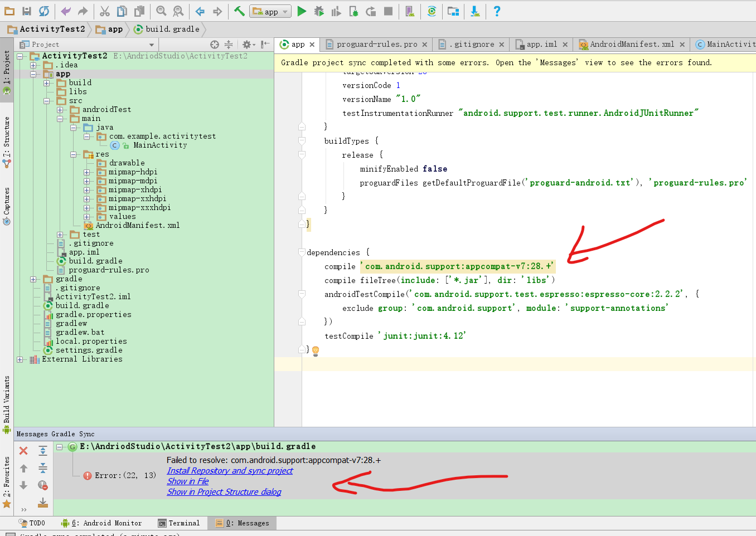The height and width of the screenshot is (536, 756).
Task: Switch to the app.iml editor tab
Action: click(542, 44)
